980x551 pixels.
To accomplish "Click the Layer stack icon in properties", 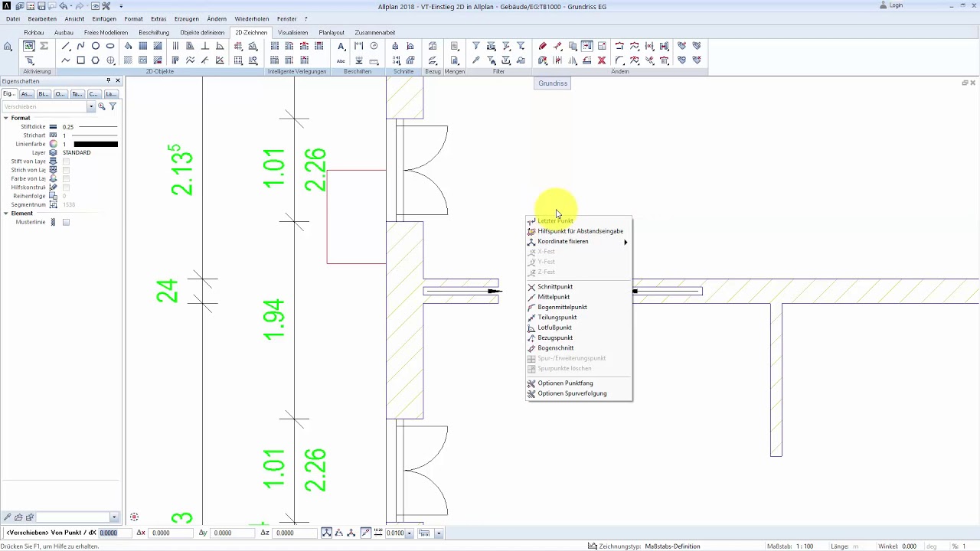I will (53, 152).
